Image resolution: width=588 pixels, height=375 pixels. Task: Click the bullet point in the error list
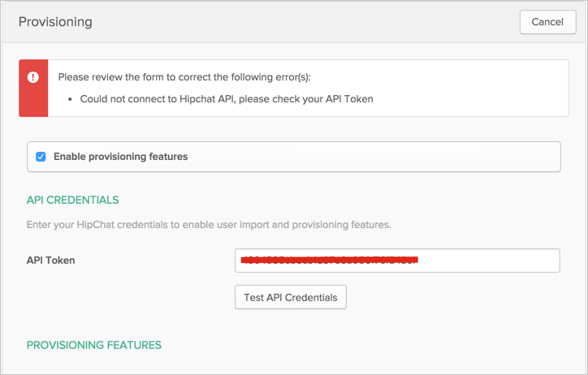point(71,99)
